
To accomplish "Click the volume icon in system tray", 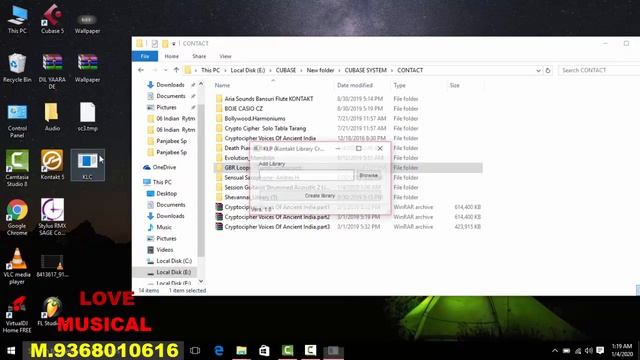I will tap(589, 351).
